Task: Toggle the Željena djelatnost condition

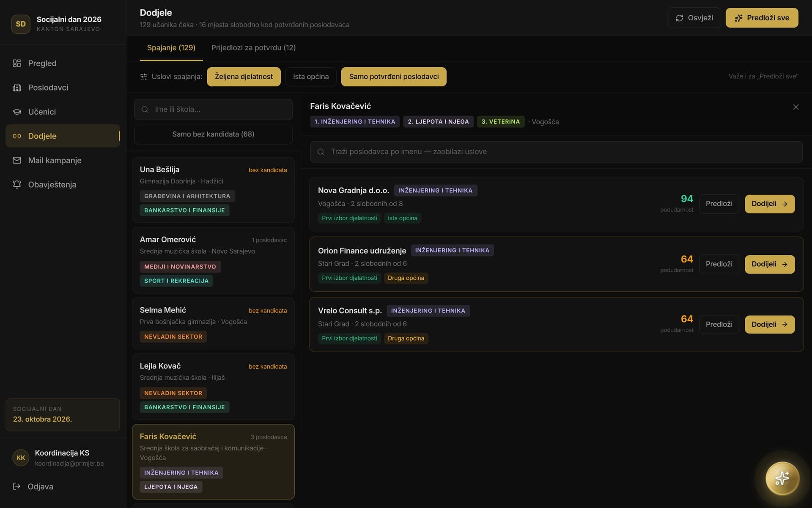Action: 244,77
